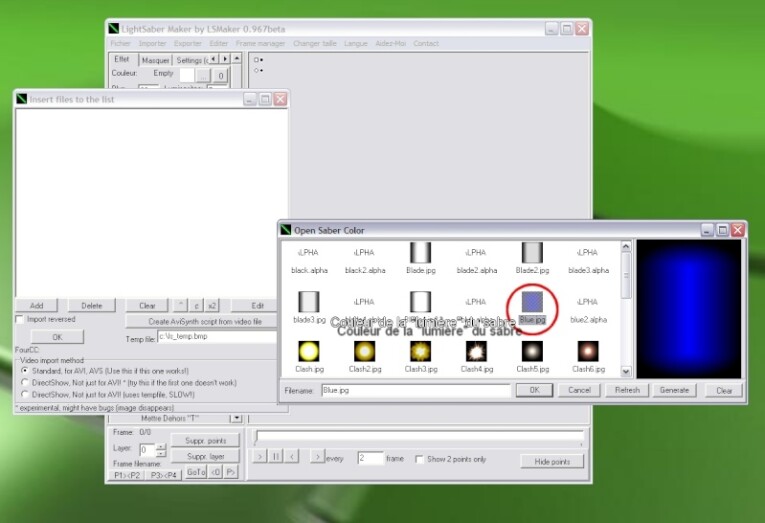
Task: Click Add in Insert files window
Action: tap(37, 305)
